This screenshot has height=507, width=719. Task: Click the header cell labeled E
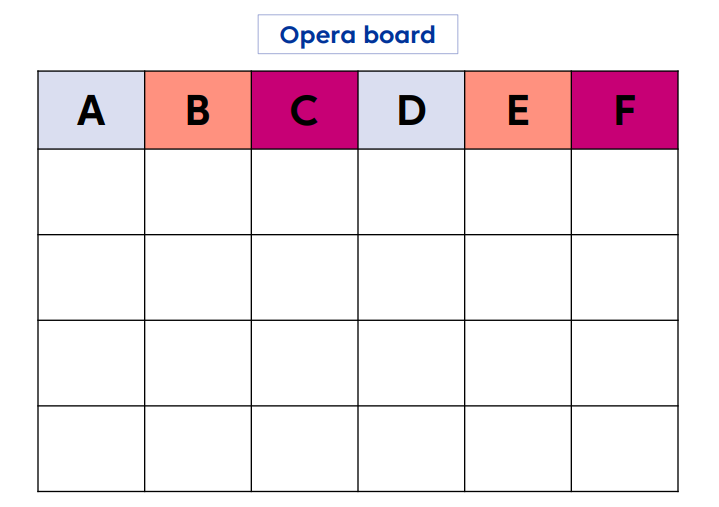(x=518, y=110)
